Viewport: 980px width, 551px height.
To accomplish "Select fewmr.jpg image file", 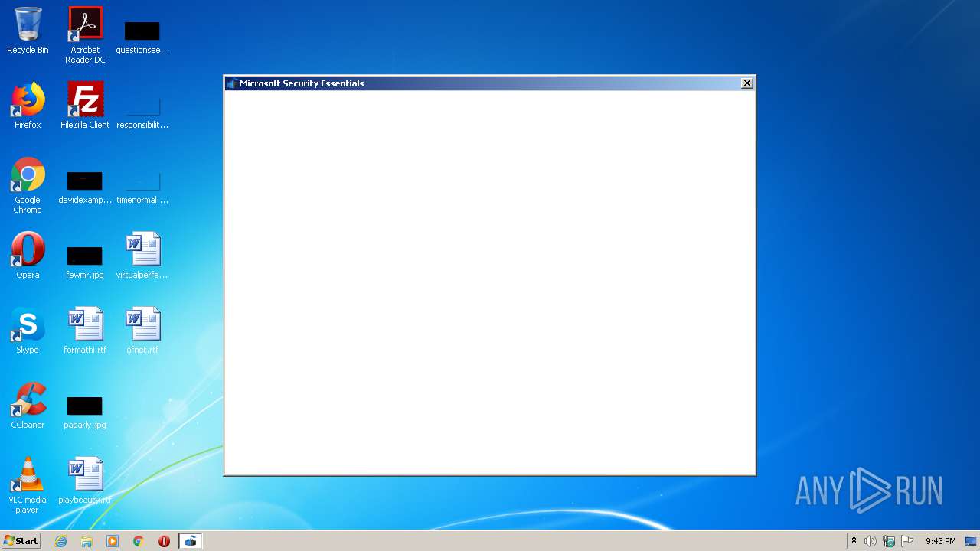I will (x=85, y=262).
